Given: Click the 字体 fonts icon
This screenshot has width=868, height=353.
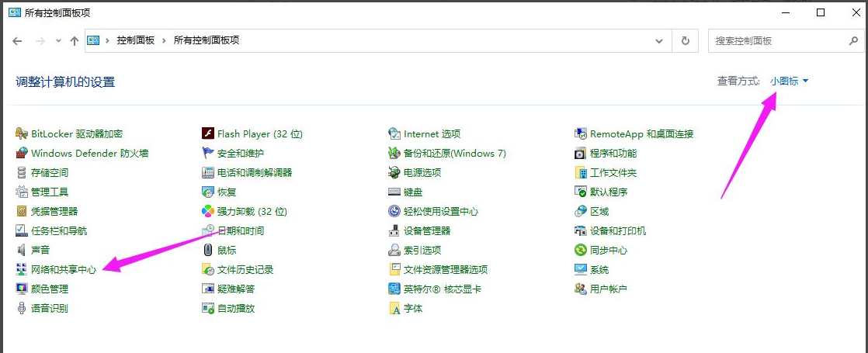Looking at the screenshot, I should [x=394, y=309].
